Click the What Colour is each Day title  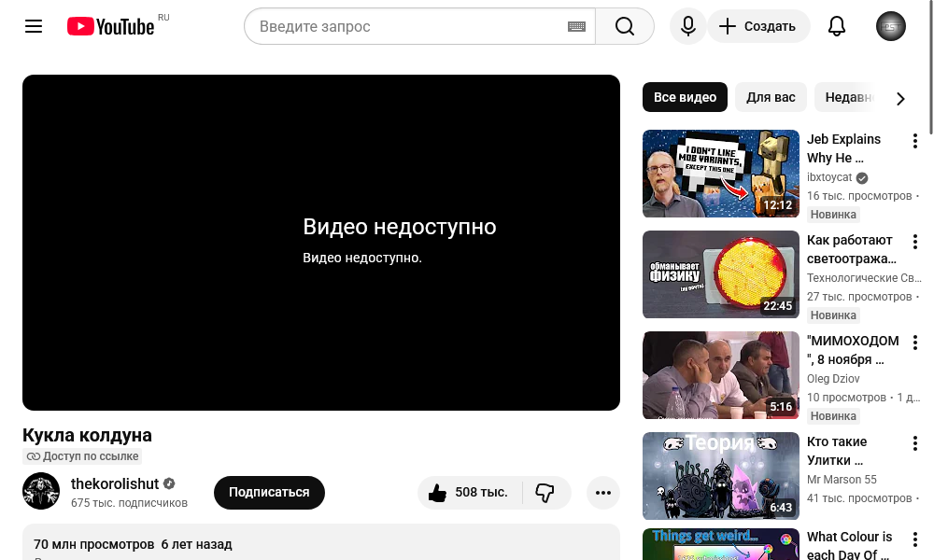pos(849,546)
